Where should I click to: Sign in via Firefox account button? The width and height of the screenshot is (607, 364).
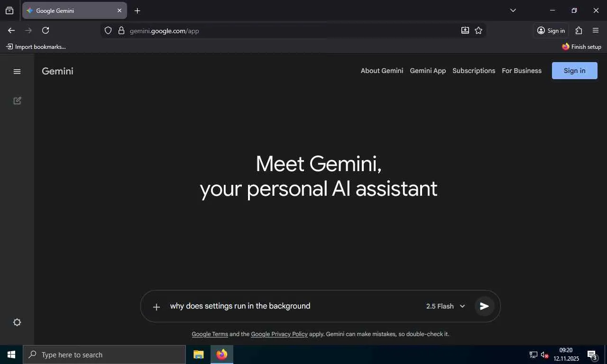click(551, 30)
